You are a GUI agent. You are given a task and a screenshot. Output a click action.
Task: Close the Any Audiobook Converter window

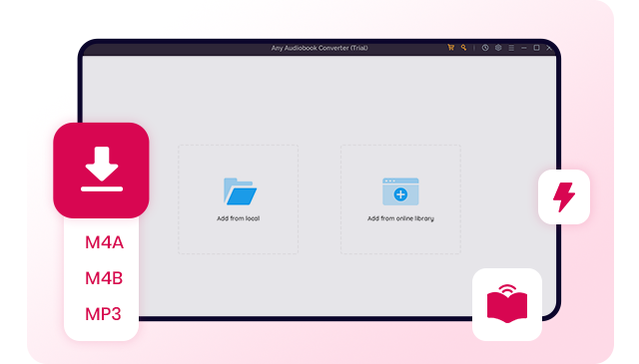click(549, 48)
